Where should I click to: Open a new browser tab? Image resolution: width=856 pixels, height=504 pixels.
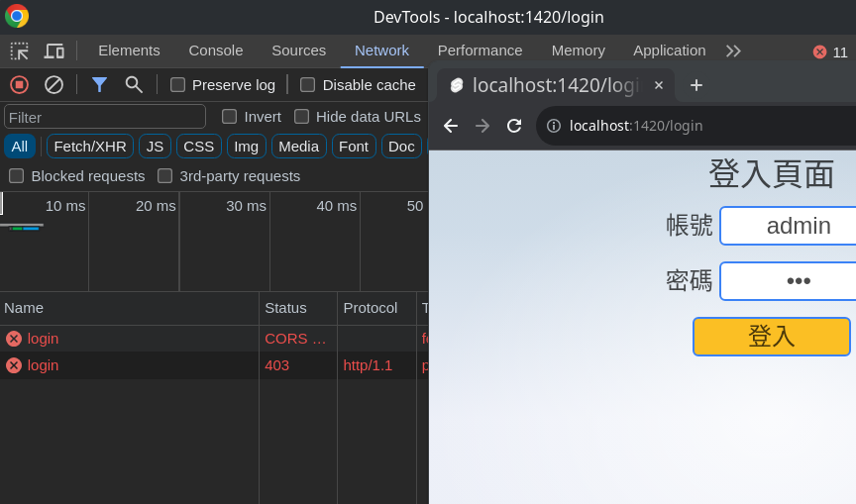coord(696,85)
